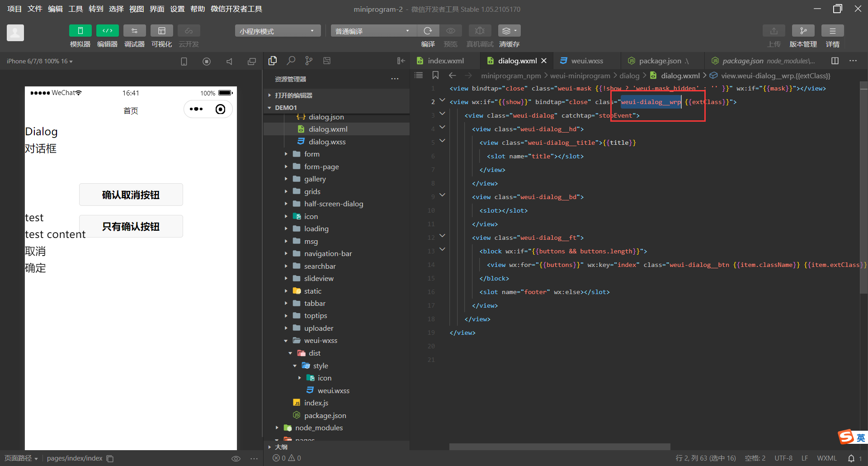The height and width of the screenshot is (466, 868).
Task: Toggle the simulator mute speaker icon
Action: click(x=229, y=61)
